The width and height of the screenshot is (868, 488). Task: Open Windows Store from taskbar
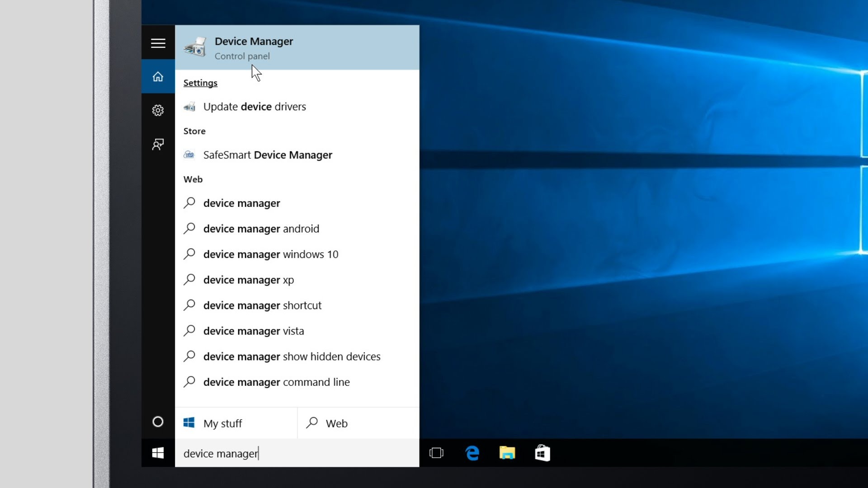(x=541, y=453)
